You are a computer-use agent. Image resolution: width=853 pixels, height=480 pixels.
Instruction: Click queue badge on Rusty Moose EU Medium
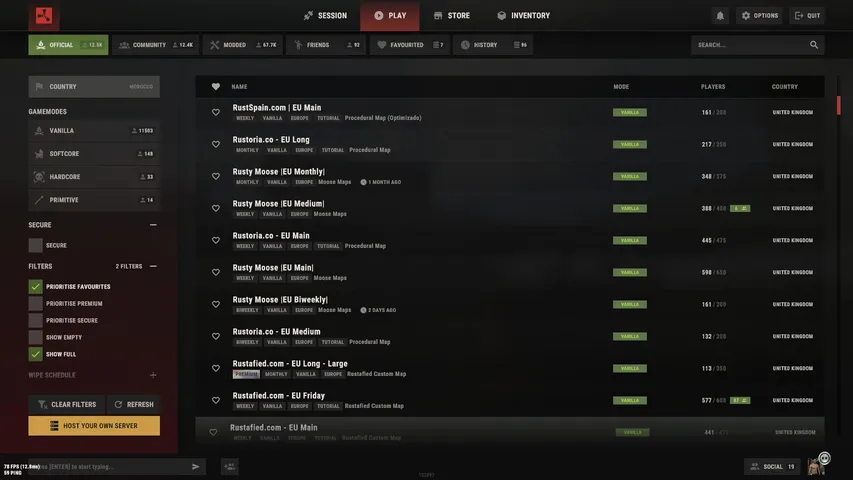(740, 208)
